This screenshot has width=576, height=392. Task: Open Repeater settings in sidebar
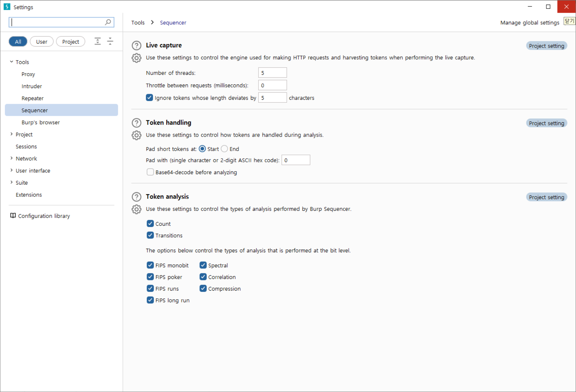[33, 98]
